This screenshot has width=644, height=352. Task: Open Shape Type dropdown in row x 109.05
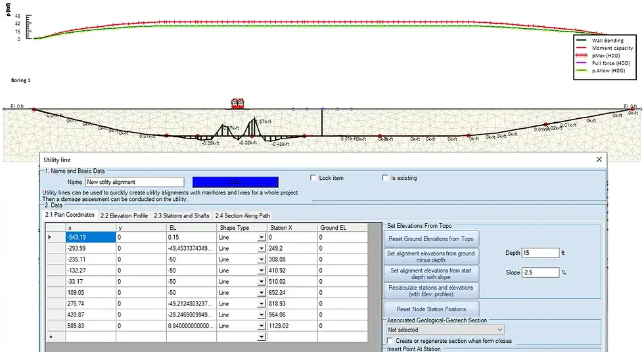pos(262,293)
